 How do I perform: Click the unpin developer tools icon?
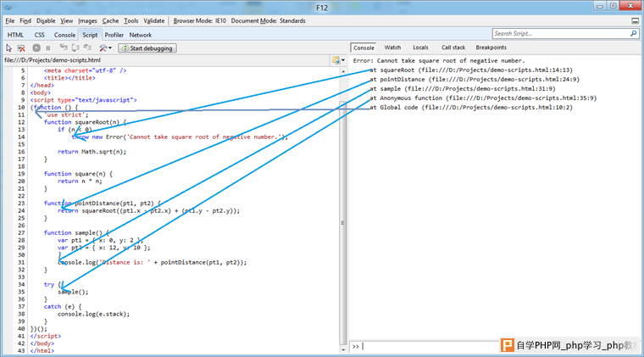click(635, 20)
